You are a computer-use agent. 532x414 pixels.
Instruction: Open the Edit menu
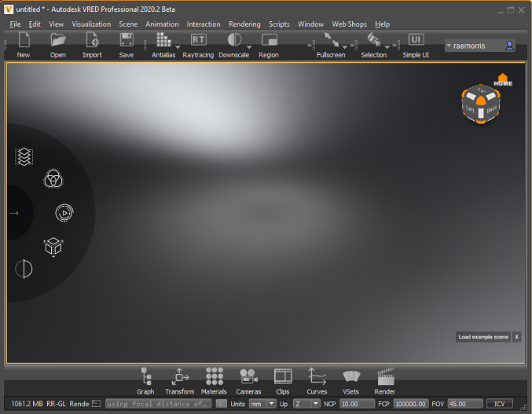click(x=35, y=24)
